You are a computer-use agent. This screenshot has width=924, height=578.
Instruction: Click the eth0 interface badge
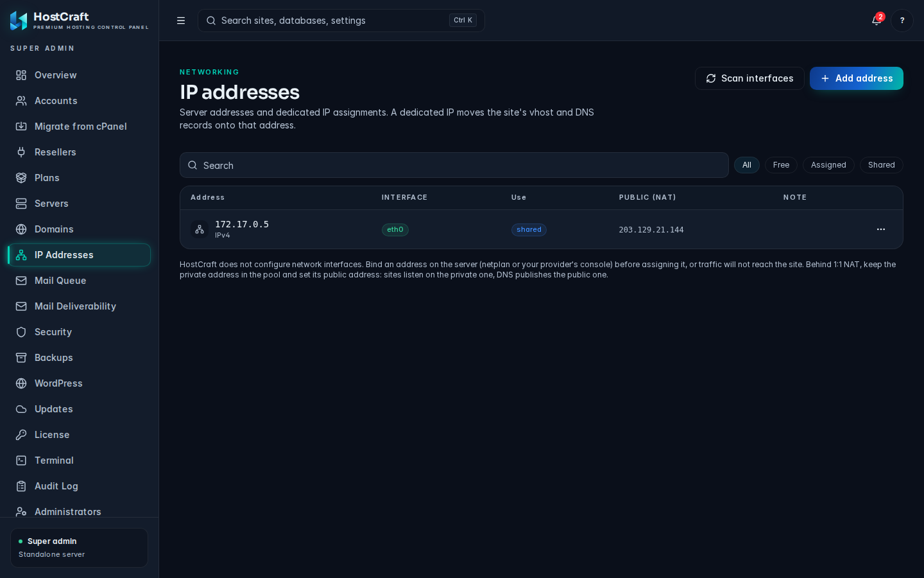395,229
